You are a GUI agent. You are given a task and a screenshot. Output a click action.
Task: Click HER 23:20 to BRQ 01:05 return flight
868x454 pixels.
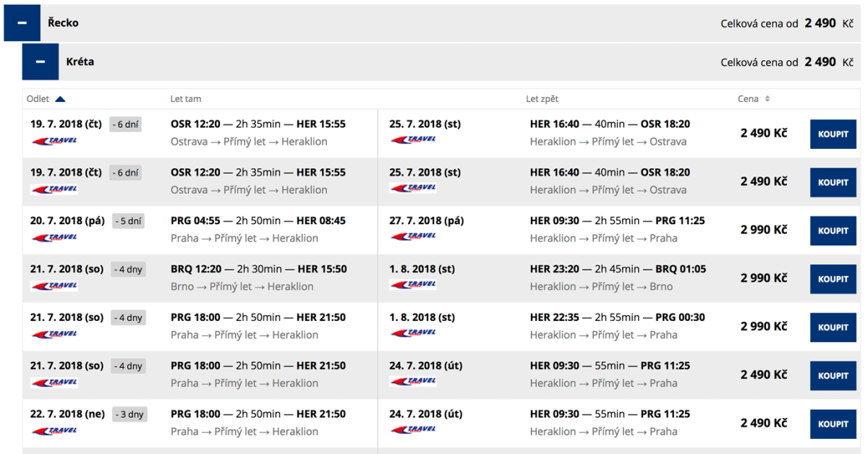coord(618,270)
